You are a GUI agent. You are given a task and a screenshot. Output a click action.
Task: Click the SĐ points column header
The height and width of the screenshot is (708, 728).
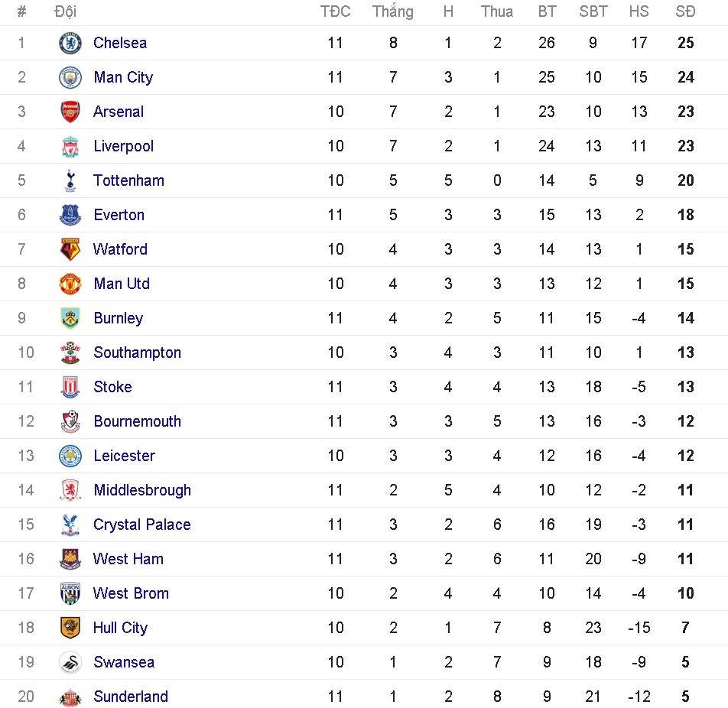[685, 11]
